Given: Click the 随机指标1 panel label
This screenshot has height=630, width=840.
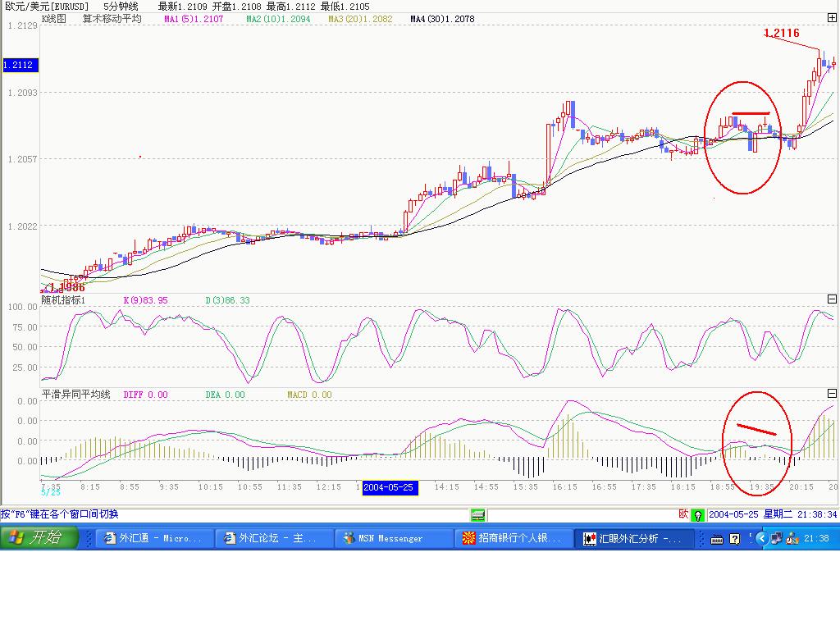Looking at the screenshot, I should coord(63,300).
